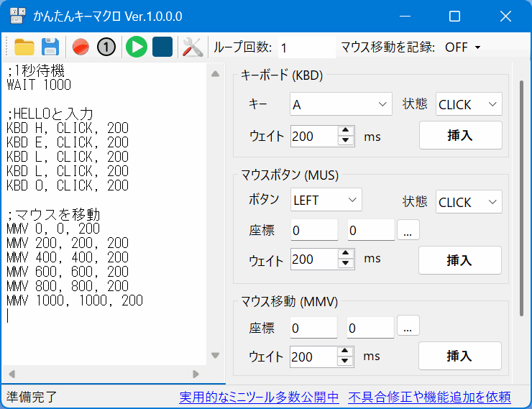Click mouse move wait field showing 200

tap(314, 357)
